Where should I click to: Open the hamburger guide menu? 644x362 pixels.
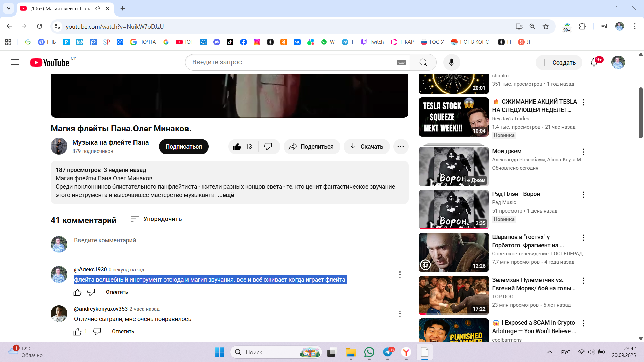(x=15, y=62)
